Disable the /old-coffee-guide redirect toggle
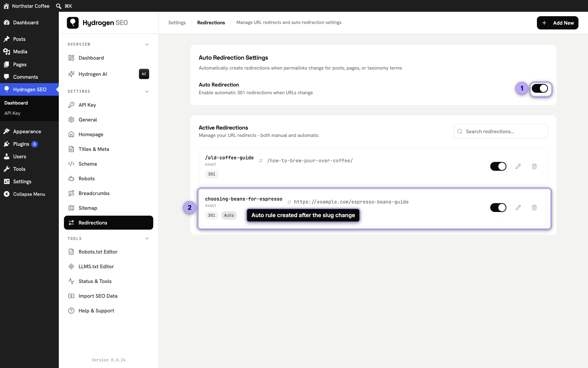This screenshot has height=368, width=588. (498, 166)
